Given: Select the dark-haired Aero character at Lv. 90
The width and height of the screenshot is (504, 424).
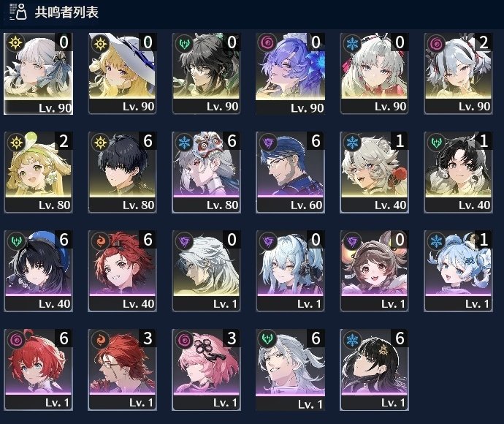Looking at the screenshot, I should coord(206,74).
